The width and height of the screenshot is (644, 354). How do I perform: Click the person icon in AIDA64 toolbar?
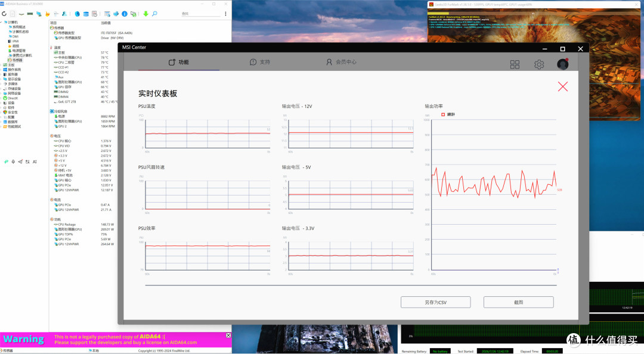point(64,14)
